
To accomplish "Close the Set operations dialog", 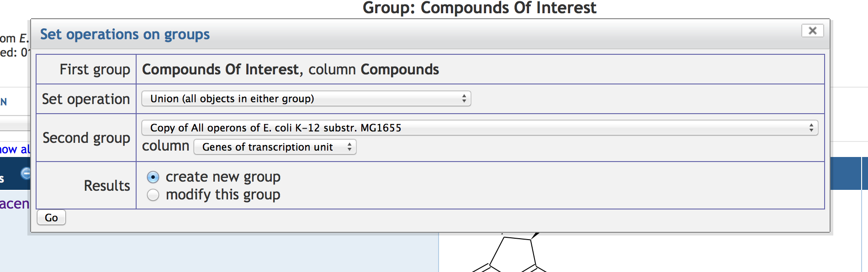I will pyautogui.click(x=812, y=31).
